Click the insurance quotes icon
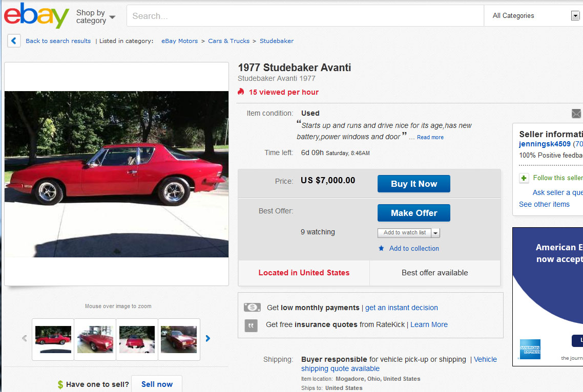This screenshot has height=392, width=583. pyautogui.click(x=251, y=325)
